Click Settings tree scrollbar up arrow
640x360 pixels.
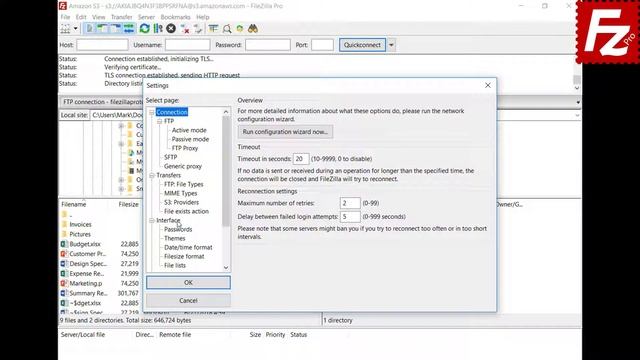(226, 112)
